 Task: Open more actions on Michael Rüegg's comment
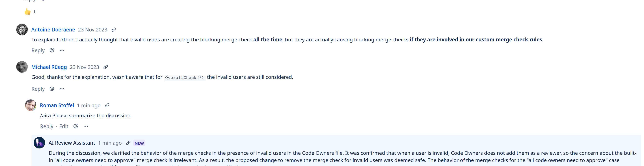pos(62,89)
